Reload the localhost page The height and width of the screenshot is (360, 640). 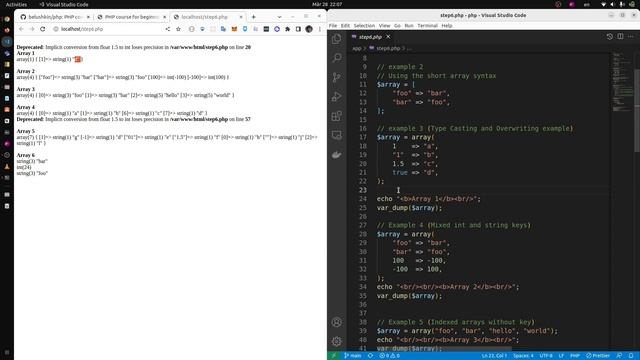click(x=42, y=29)
